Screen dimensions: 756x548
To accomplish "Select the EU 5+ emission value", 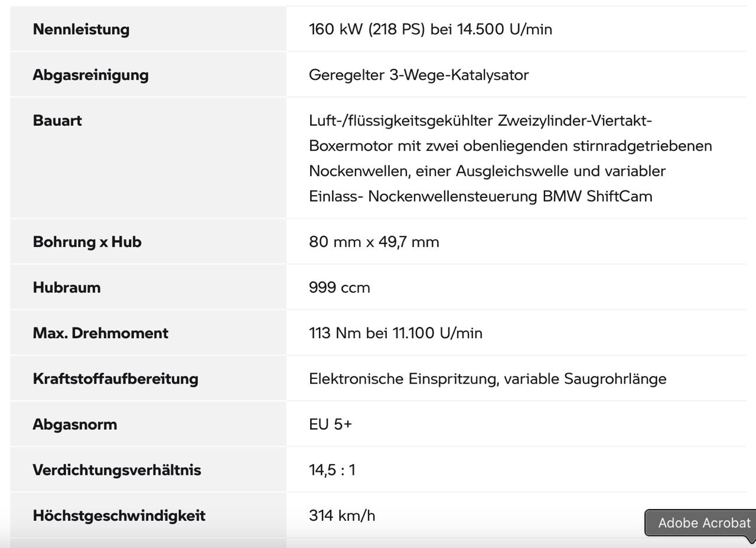I will [330, 424].
